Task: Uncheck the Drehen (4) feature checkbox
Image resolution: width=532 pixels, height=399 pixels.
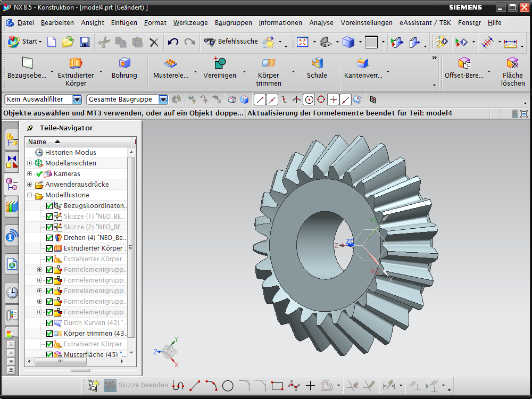Action: (x=49, y=238)
